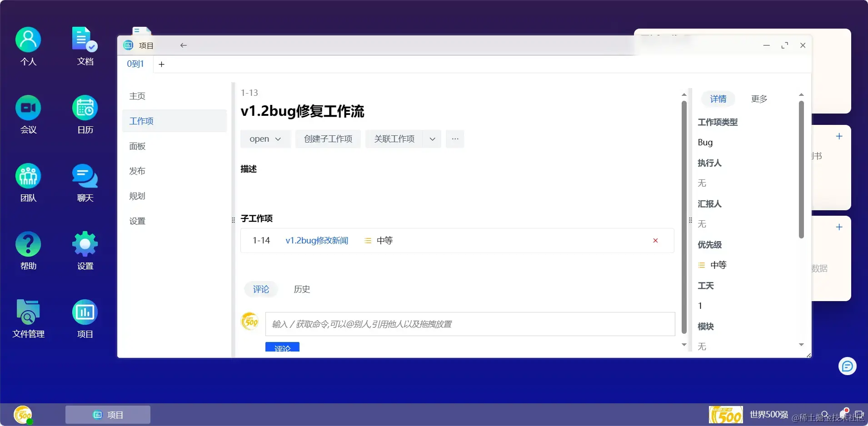Click the 中等 priority on sub-item row
This screenshot has height=426, width=868.
[x=379, y=241]
